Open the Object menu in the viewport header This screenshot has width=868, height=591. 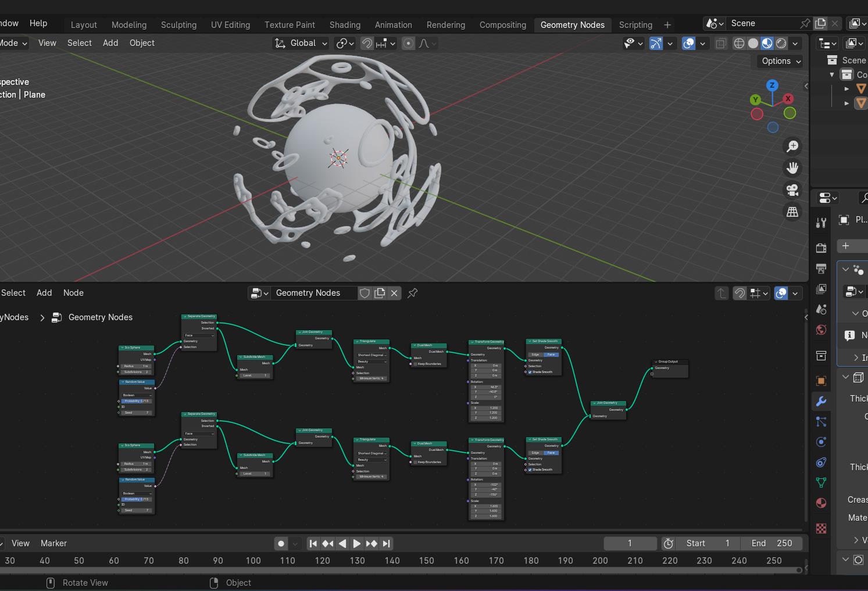142,43
